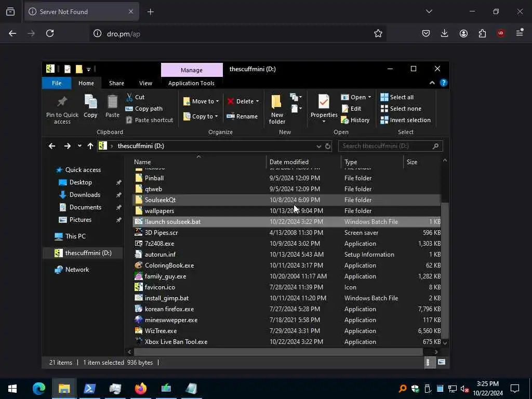Open PowerShell from the taskbar
532x399 pixels.
(x=89, y=389)
